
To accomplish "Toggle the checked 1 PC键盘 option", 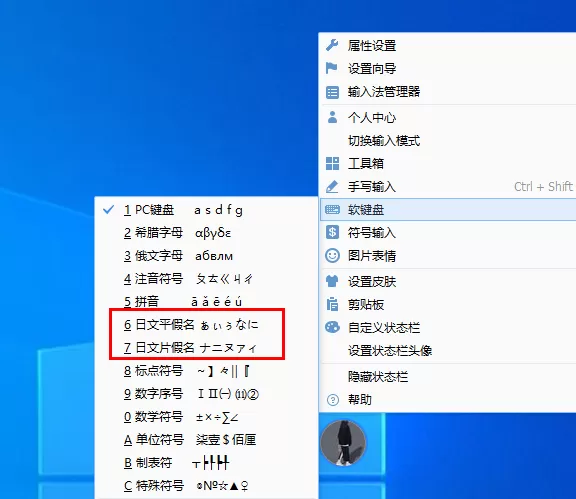I will (x=206, y=210).
